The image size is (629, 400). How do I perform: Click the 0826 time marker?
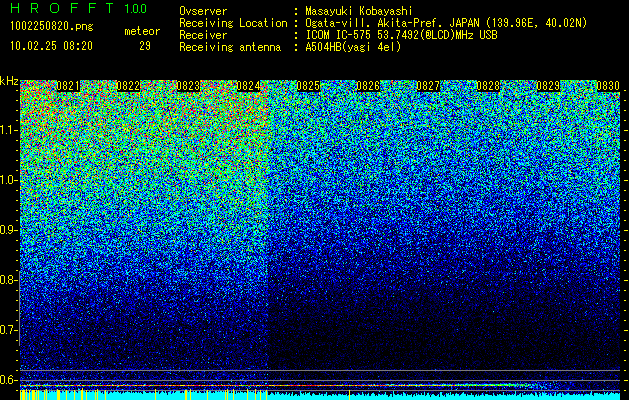point(368,86)
